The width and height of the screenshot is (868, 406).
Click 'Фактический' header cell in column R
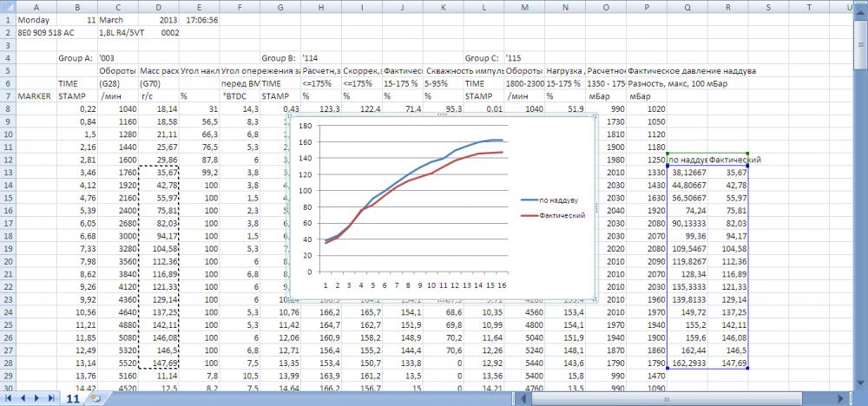click(x=728, y=160)
